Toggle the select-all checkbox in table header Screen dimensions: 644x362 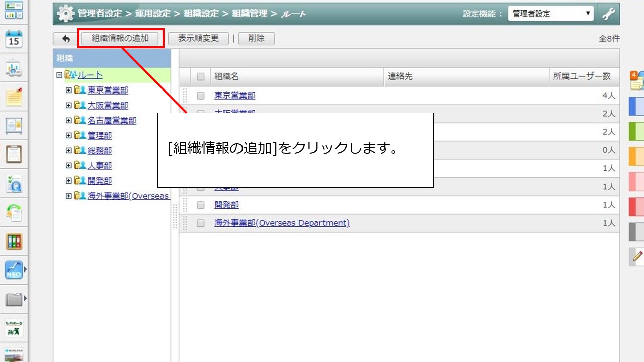[x=201, y=77]
